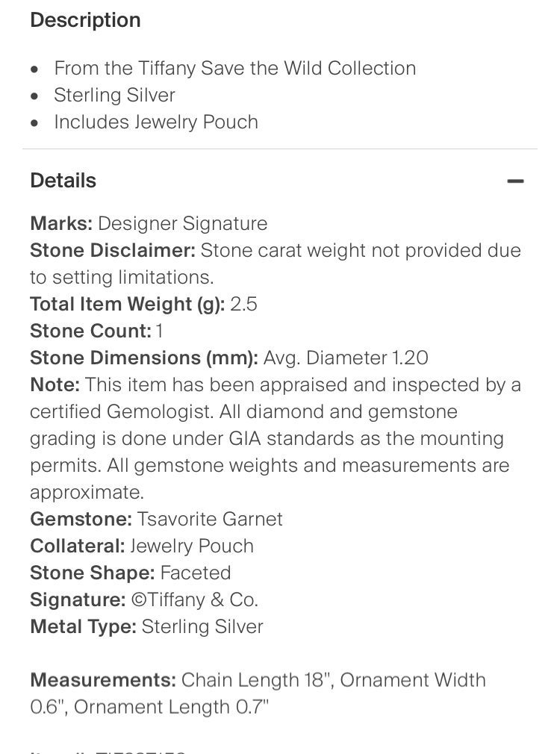Tap the Includes Jewelry Pouch bullet
Viewport: 560px width, 754px height.
156,122
